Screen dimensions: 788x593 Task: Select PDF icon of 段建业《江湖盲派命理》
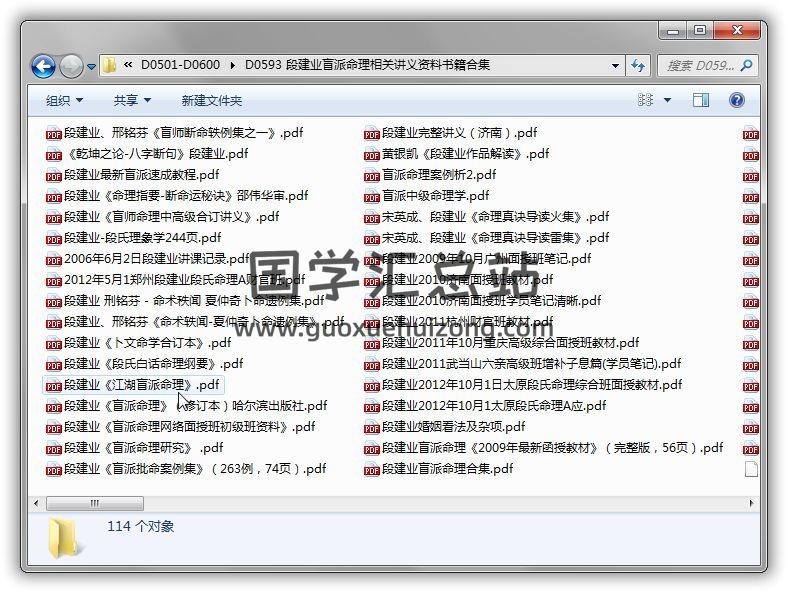53,386
